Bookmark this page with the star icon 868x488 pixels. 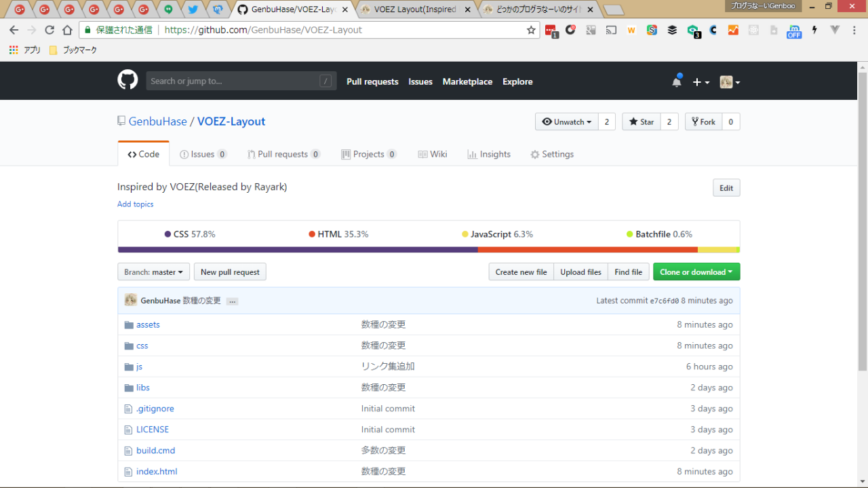(531, 30)
